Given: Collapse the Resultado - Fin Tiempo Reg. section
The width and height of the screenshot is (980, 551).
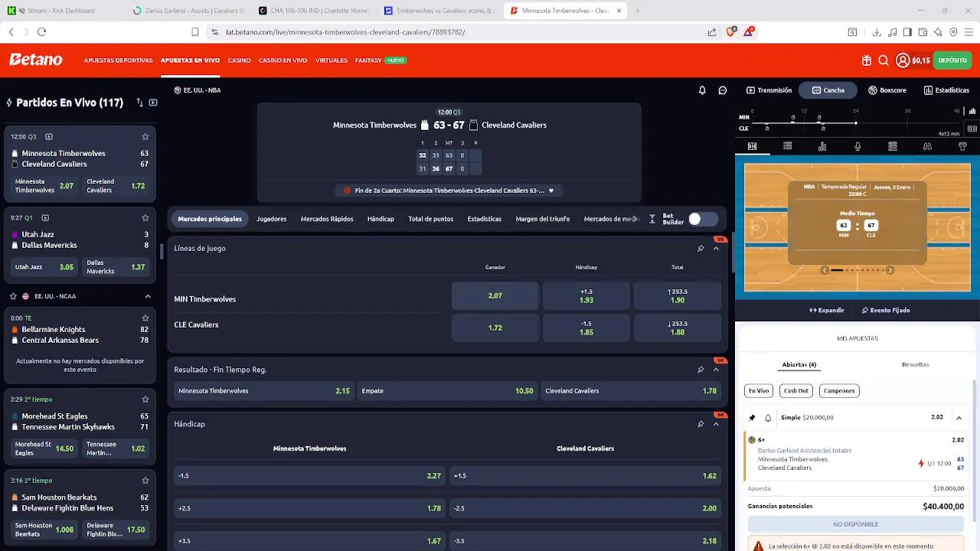Looking at the screenshot, I should click(716, 370).
